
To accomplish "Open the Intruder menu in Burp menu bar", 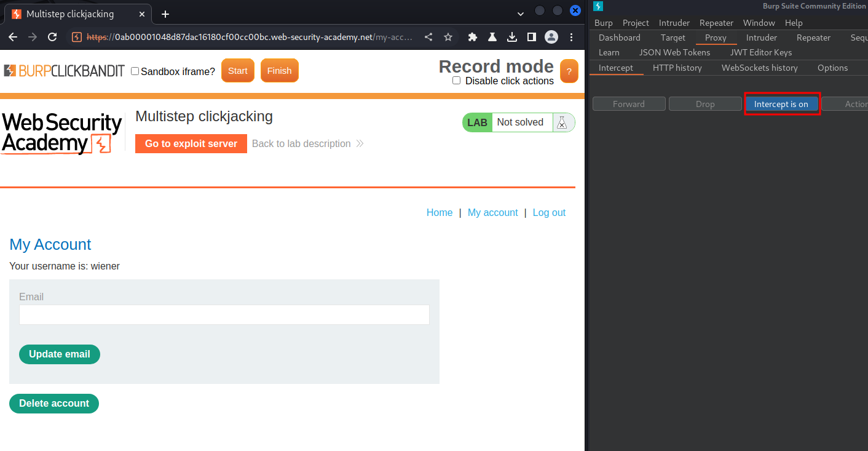I will point(674,23).
